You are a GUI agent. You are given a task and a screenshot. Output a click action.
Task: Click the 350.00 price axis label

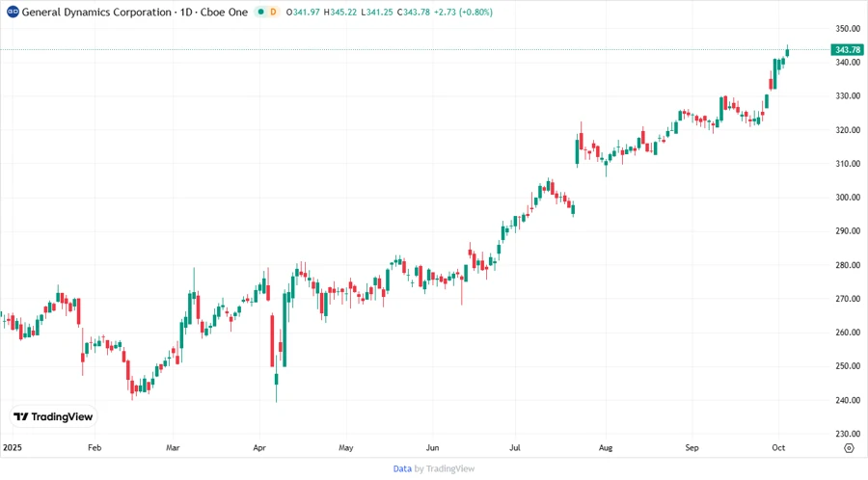(x=848, y=29)
